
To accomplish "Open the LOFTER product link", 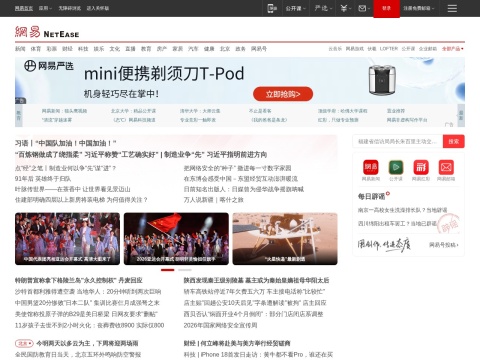I will (x=389, y=49).
